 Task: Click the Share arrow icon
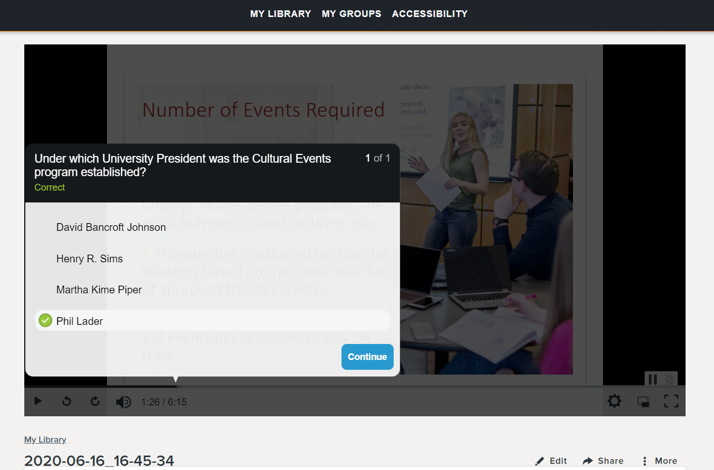pos(588,461)
